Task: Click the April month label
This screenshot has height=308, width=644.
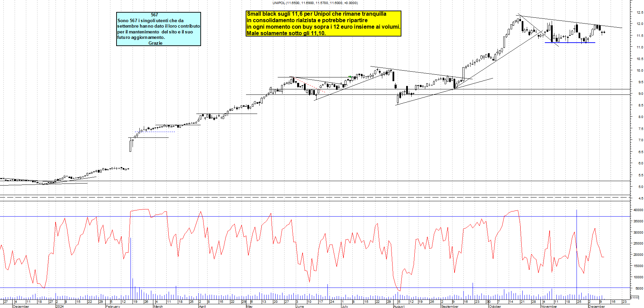Action: point(202,306)
